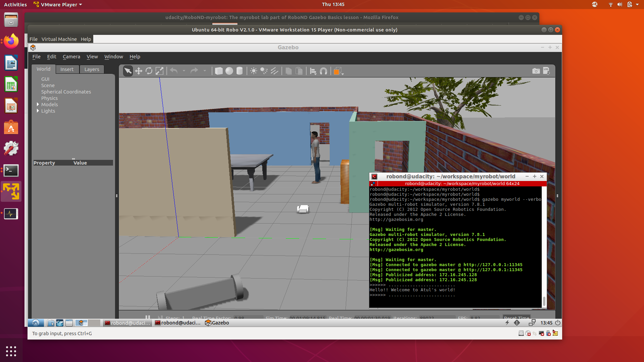Expand the Models tree item
The image size is (644, 362).
pyautogui.click(x=38, y=105)
